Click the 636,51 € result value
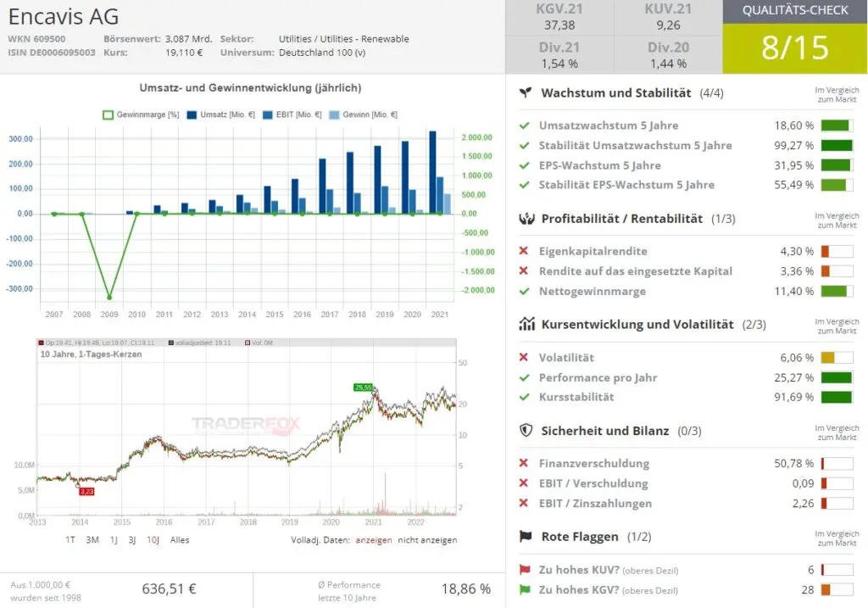The height and width of the screenshot is (608, 868). point(169,588)
